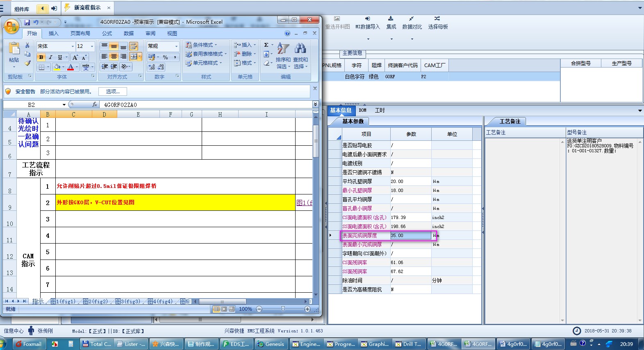Decrease decimal places icon

(x=161, y=67)
